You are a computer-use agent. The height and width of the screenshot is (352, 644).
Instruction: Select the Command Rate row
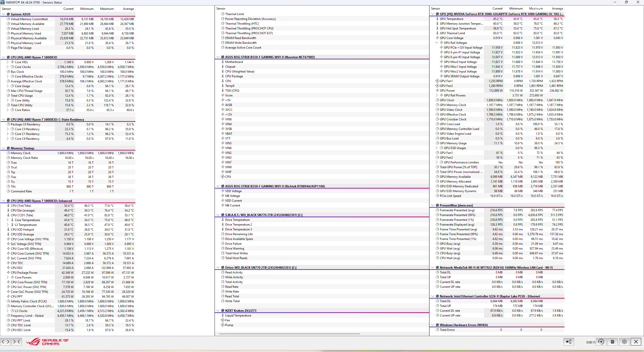[68, 191]
